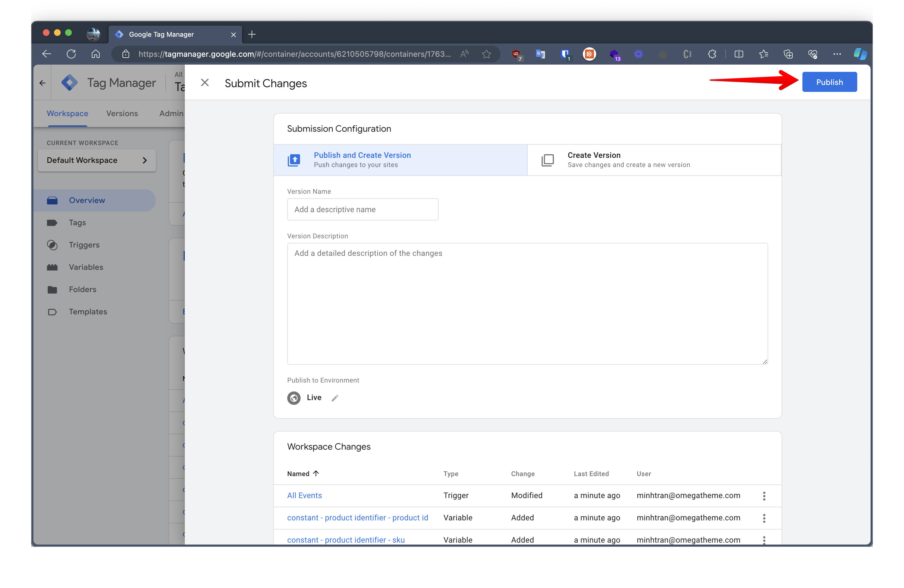Open the browser Extensions puzzle icon
Screen dimensions: 904x588
(x=712, y=54)
